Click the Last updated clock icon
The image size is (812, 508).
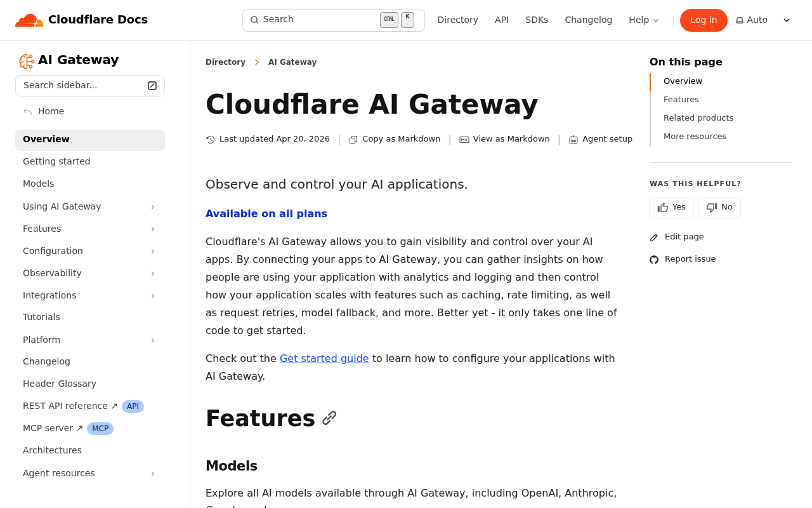[211, 140]
